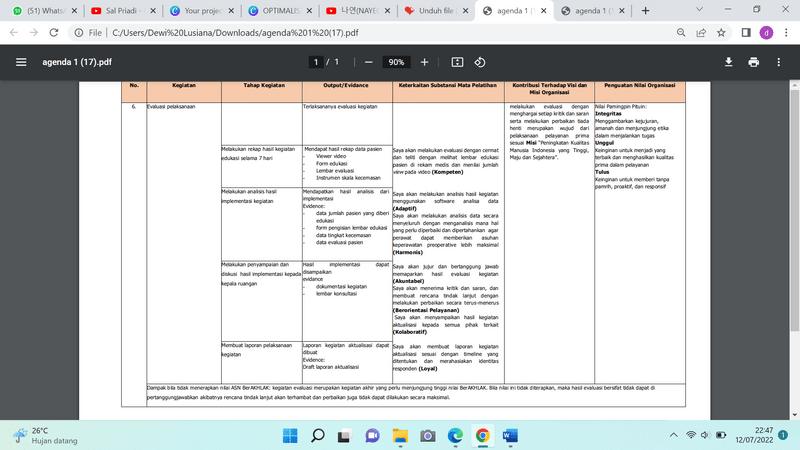Go back in browser history

[x=14, y=33]
